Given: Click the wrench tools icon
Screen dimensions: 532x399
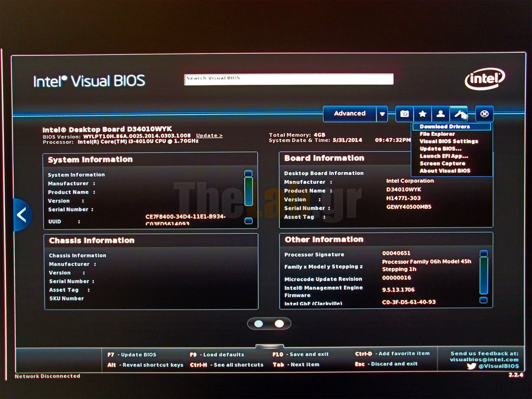Looking at the screenshot, I should (459, 114).
